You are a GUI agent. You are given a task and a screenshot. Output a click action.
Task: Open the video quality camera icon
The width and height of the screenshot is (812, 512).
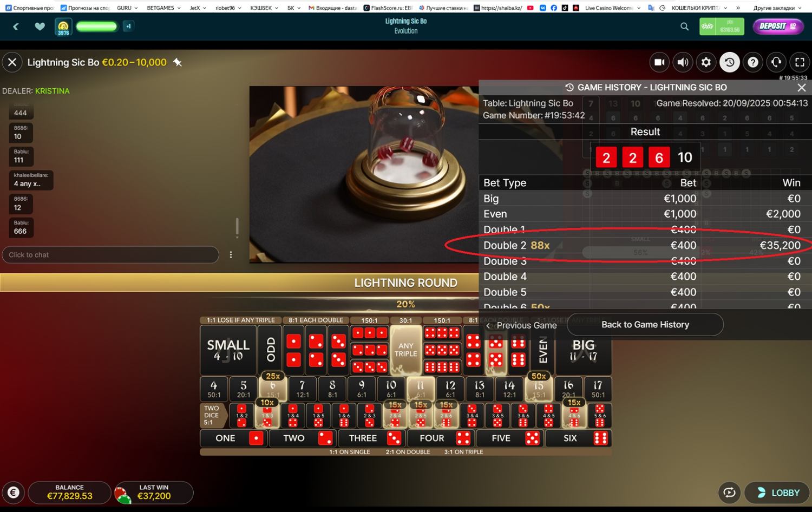coord(659,62)
